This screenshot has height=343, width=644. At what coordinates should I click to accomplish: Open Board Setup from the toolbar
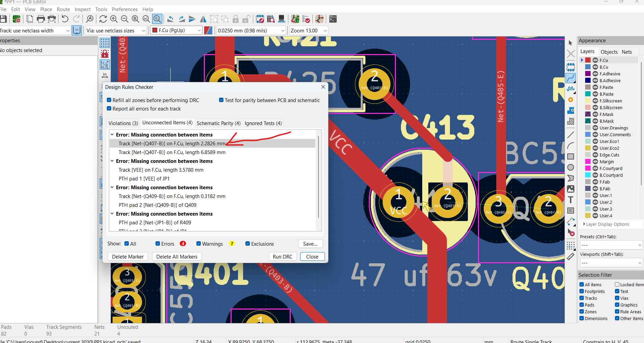[x=16, y=19]
